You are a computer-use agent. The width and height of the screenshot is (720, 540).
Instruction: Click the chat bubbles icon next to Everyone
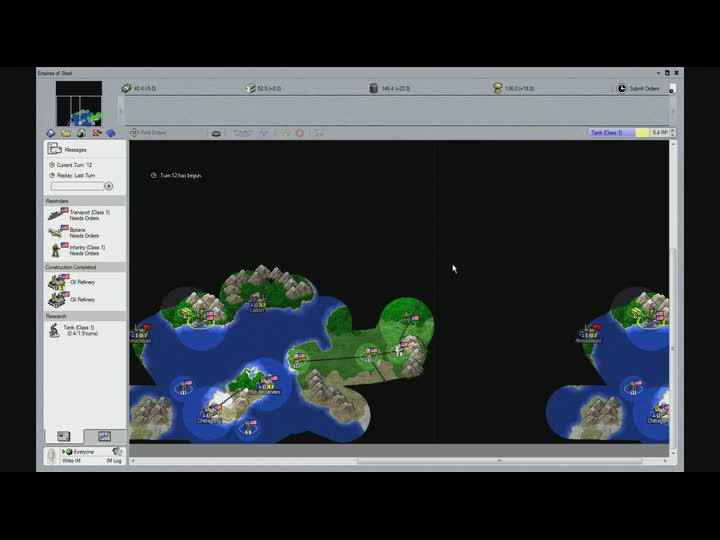[118, 451]
